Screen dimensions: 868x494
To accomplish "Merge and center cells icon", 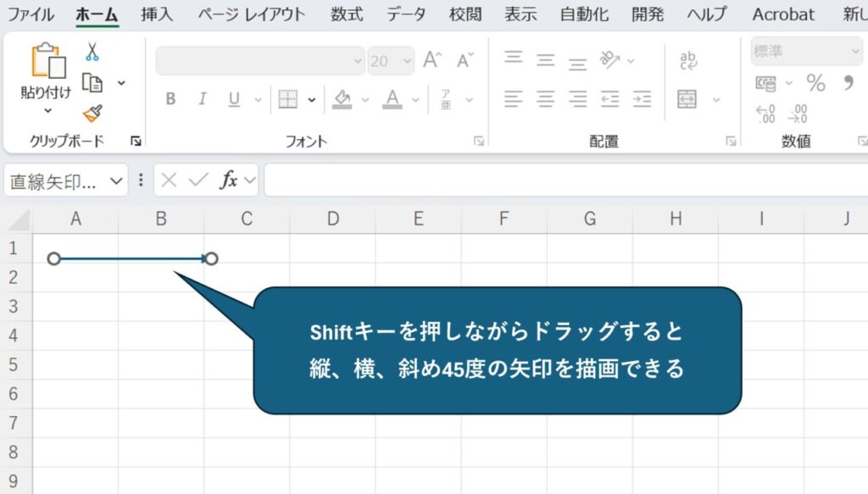I will [x=687, y=100].
